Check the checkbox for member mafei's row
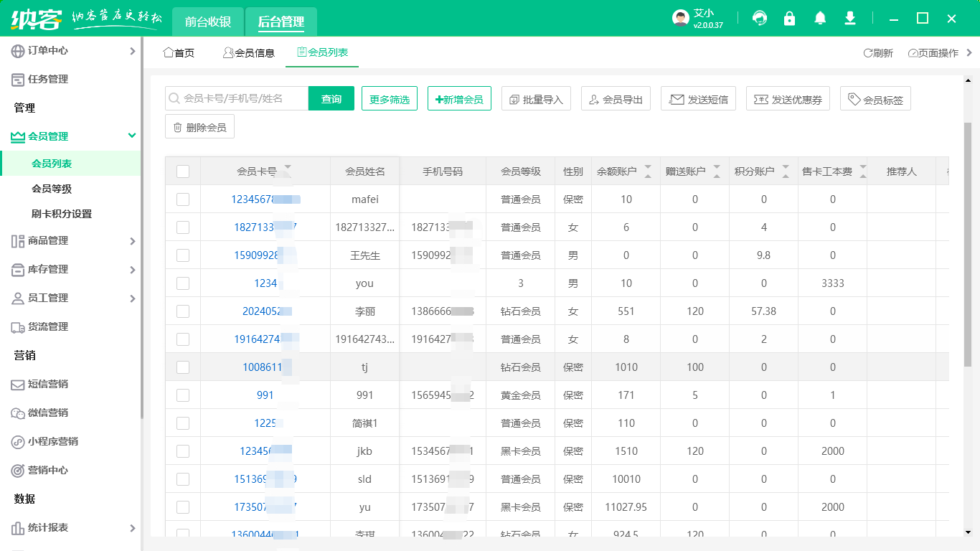This screenshot has width=980, height=551. (x=182, y=199)
